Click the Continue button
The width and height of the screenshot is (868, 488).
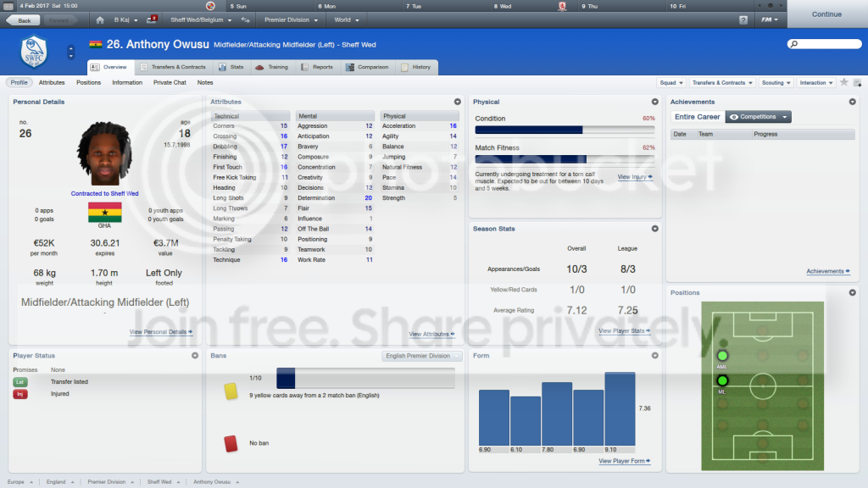pyautogui.click(x=827, y=14)
